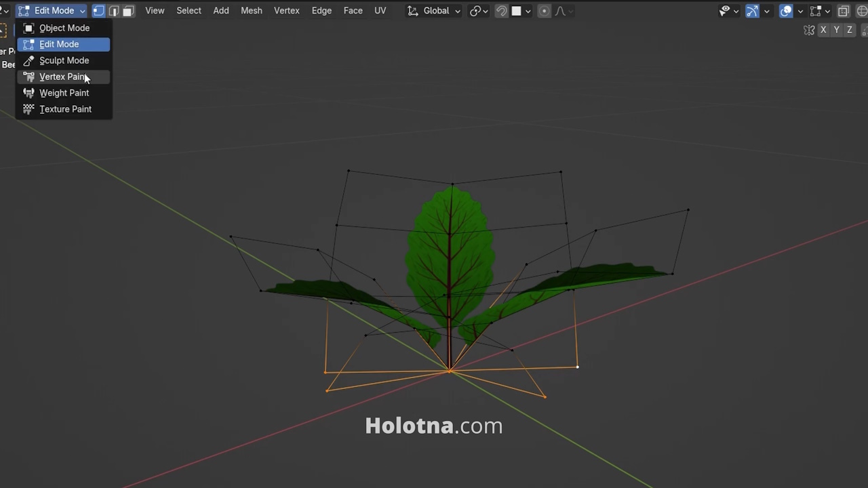868x488 pixels.
Task: Toggle proportional editing
Action: click(544, 11)
